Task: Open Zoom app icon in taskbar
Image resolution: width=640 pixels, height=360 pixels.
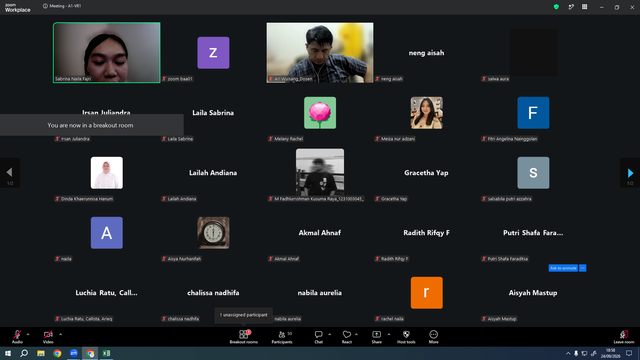Action: (73, 353)
